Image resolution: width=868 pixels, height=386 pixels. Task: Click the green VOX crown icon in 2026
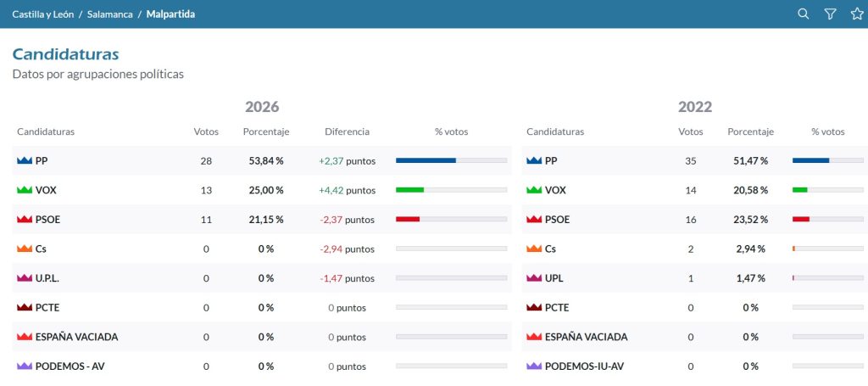point(25,190)
